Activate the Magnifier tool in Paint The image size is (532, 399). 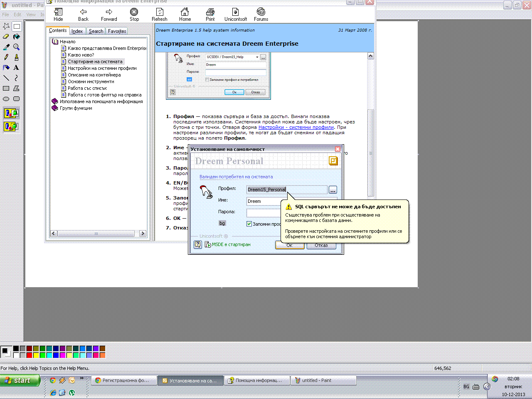pos(17,47)
